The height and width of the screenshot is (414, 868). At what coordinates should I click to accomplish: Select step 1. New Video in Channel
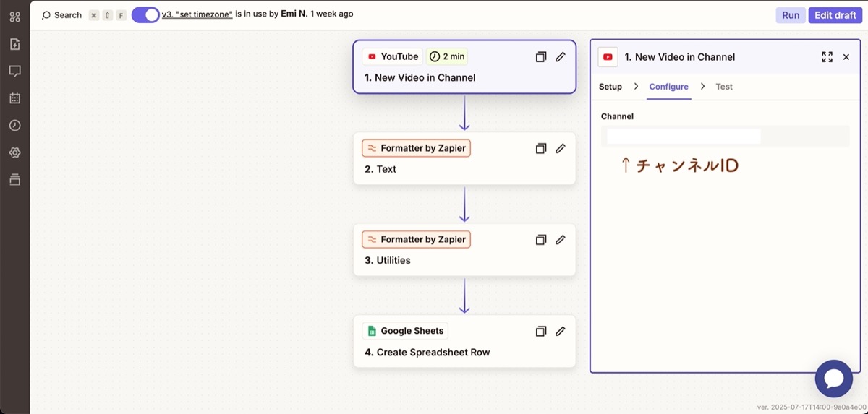pos(464,66)
